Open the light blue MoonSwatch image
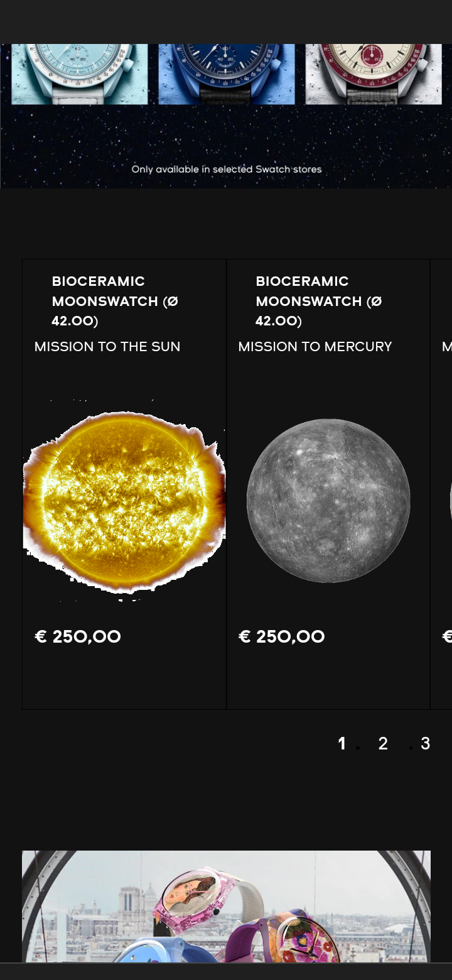452x980 pixels. 80,73
